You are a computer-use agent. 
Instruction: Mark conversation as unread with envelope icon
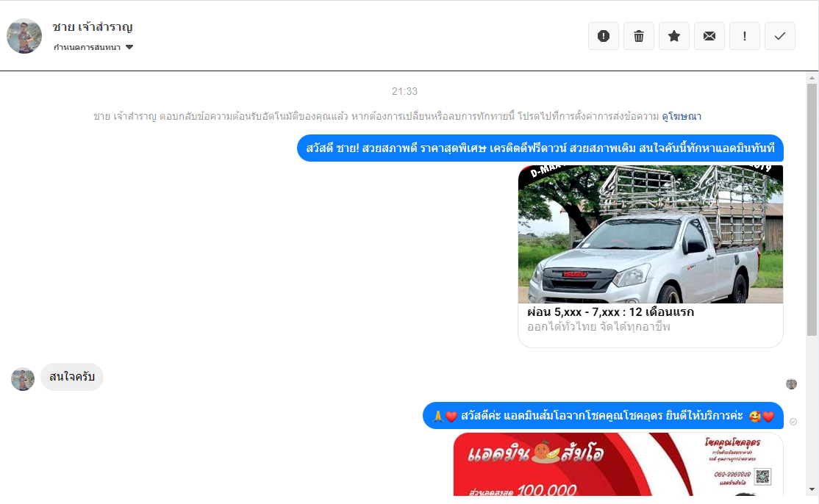coord(709,36)
